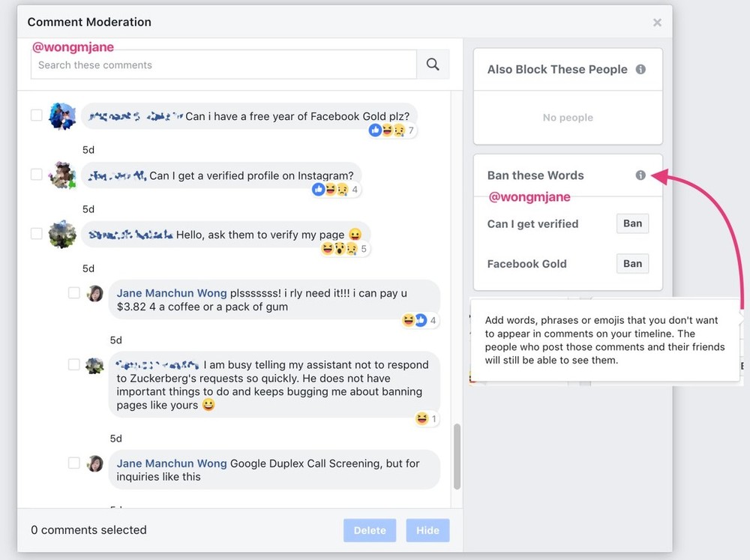
Task: Select Jane's Google Duplex reply checkbox
Action: click(74, 463)
